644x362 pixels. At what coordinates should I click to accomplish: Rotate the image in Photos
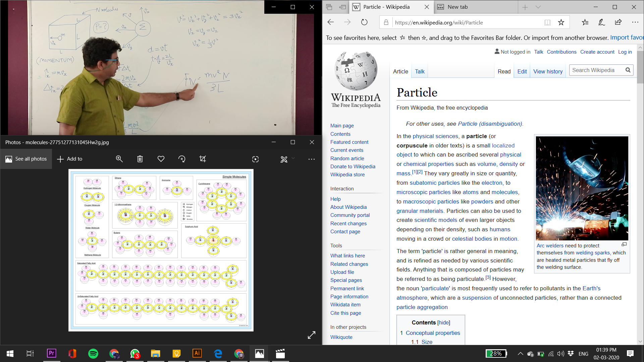(182, 159)
